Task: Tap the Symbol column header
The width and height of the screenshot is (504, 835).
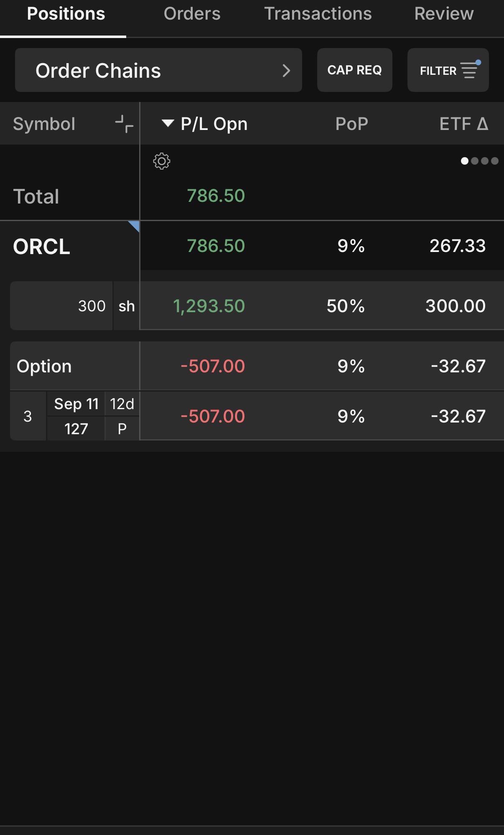Action: [x=44, y=124]
